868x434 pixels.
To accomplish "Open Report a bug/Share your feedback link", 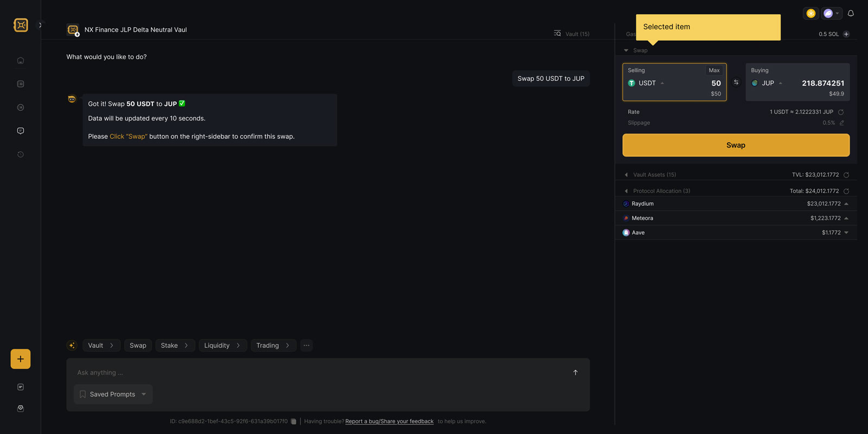I will pos(390,422).
